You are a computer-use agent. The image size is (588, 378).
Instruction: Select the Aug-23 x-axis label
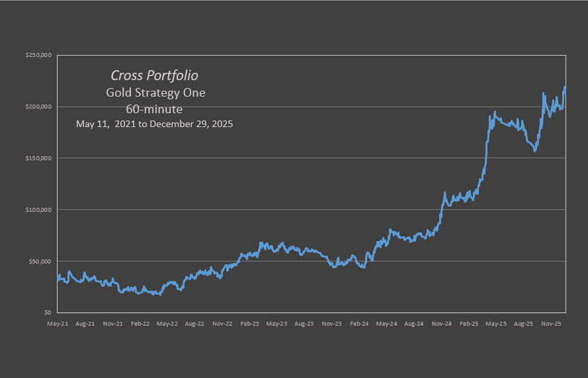tap(304, 324)
